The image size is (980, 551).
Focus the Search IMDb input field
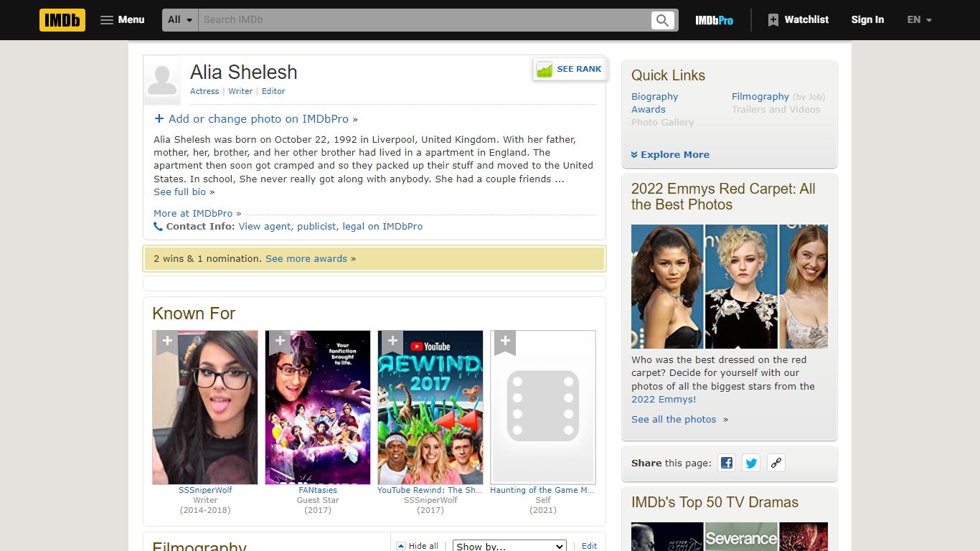pyautogui.click(x=423, y=20)
